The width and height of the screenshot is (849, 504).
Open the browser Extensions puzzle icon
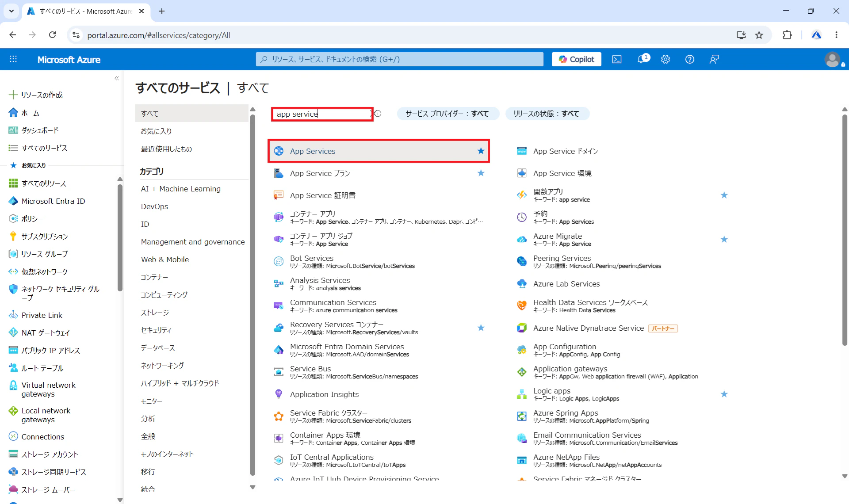pos(787,35)
